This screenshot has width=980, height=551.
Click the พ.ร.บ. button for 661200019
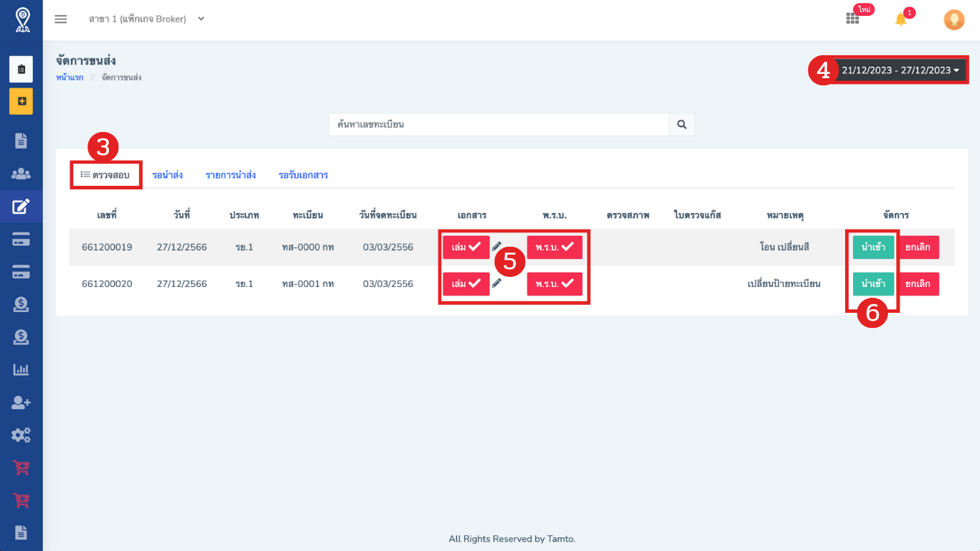pos(555,247)
